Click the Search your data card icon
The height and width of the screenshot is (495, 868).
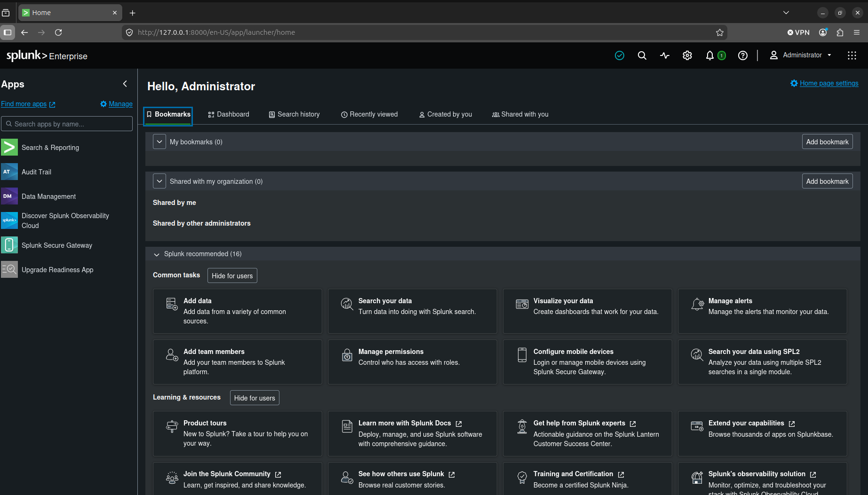pos(347,304)
